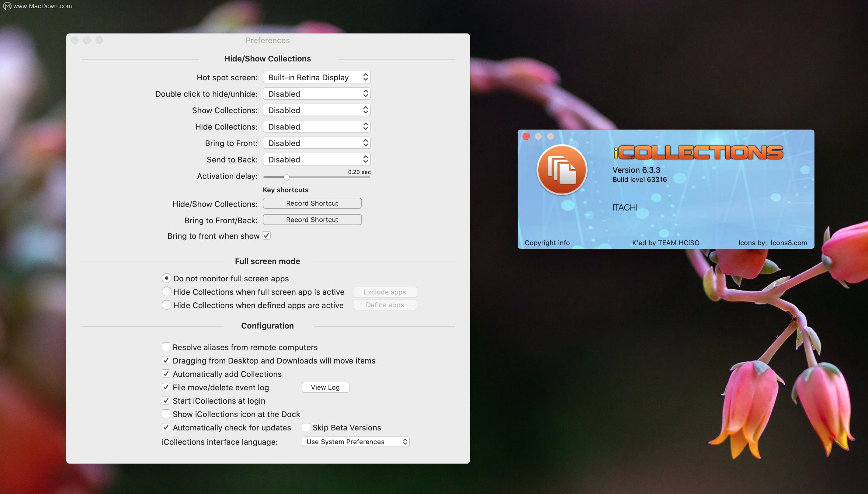Screen dimensions: 868x494
Task: Click the Key shortcuts heading
Action: point(286,190)
